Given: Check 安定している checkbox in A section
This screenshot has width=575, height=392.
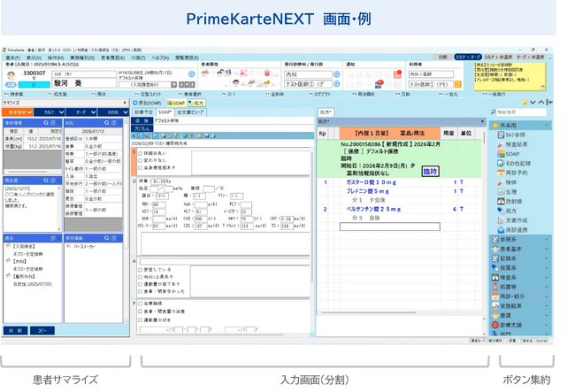Looking at the screenshot, I should (x=140, y=270).
